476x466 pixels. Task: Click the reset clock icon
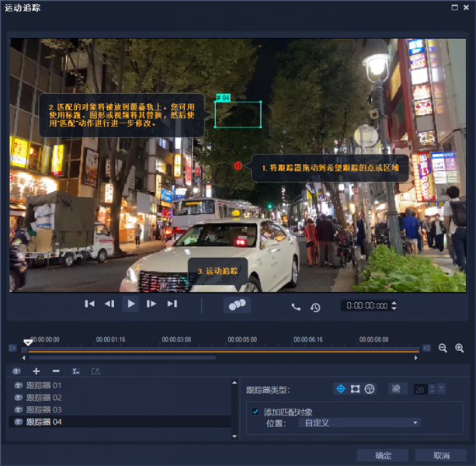click(x=315, y=308)
